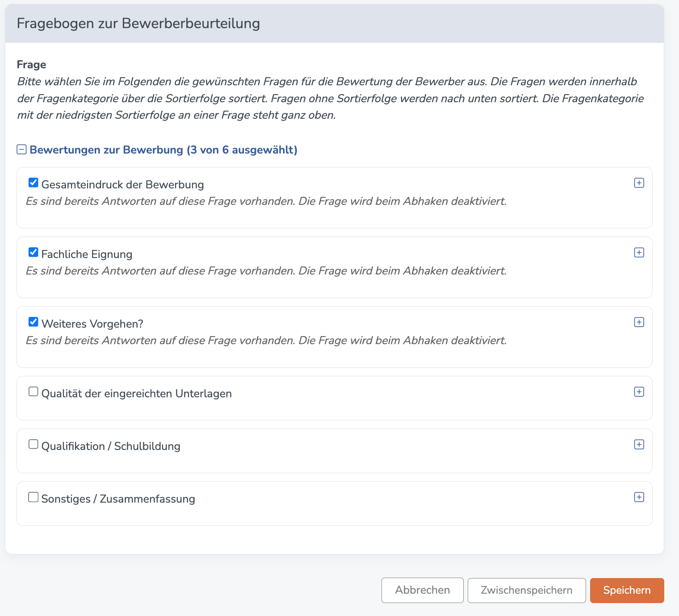Select the Qualität der eingereichten Unterlagen label
The height and width of the screenshot is (616, 679).
pyautogui.click(x=137, y=394)
